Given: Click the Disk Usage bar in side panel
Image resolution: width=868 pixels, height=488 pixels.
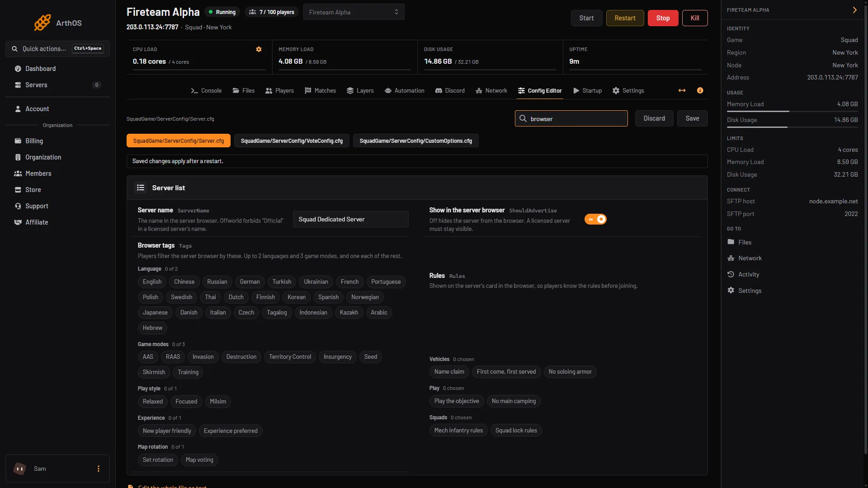Looking at the screenshot, I should (x=792, y=127).
